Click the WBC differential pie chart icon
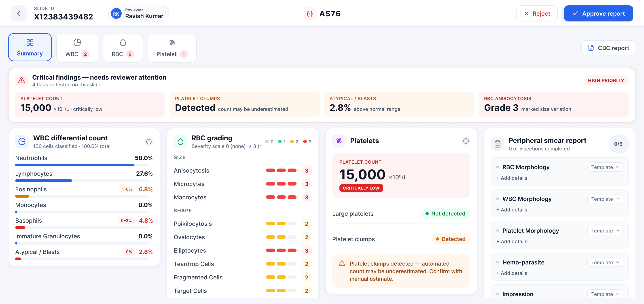 pyautogui.click(x=22, y=141)
